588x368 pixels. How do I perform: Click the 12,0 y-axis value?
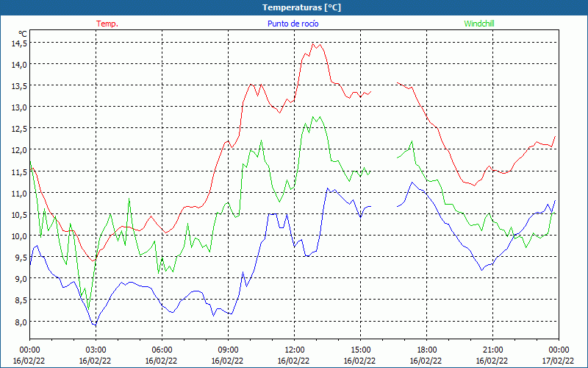click(x=20, y=150)
